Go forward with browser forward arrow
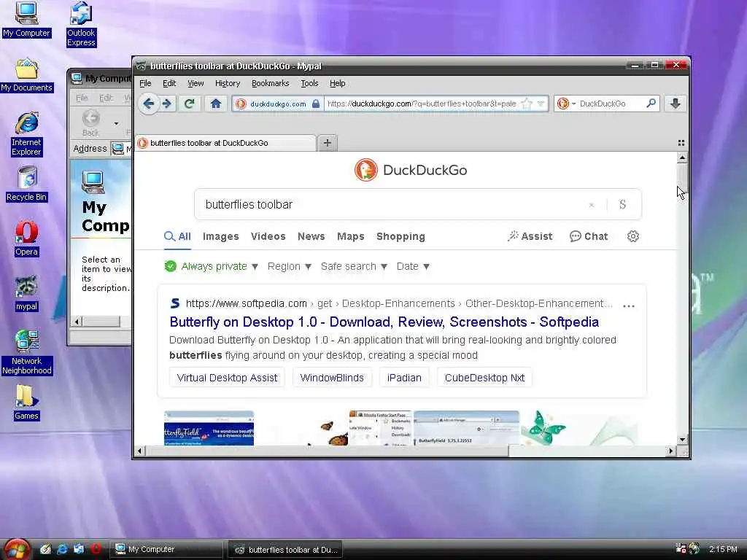Screen dimensions: 747x560 pyautogui.click(x=167, y=104)
